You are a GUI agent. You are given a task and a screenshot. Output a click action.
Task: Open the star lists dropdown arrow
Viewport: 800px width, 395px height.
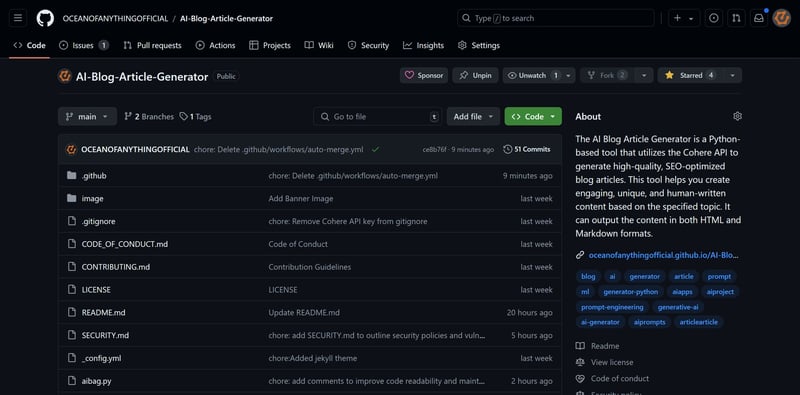[733, 76]
